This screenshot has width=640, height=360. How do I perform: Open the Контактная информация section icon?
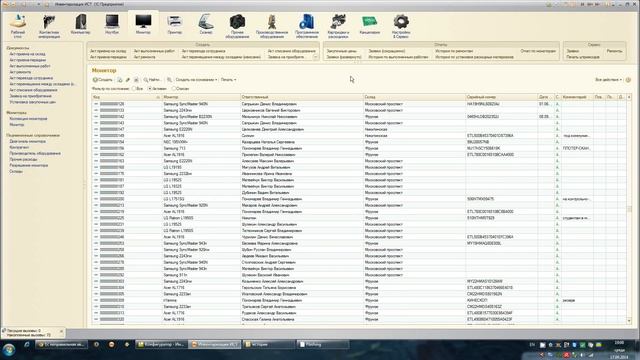pos(49,26)
